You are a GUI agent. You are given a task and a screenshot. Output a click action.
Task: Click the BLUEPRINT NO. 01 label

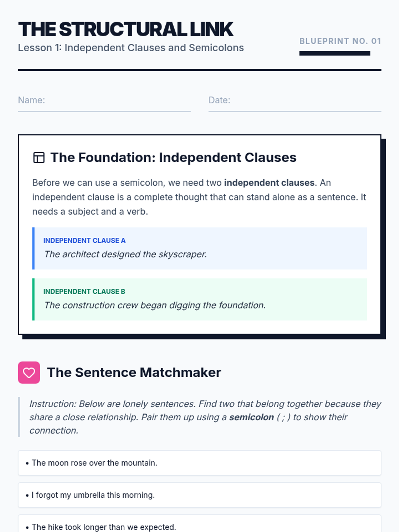340,41
